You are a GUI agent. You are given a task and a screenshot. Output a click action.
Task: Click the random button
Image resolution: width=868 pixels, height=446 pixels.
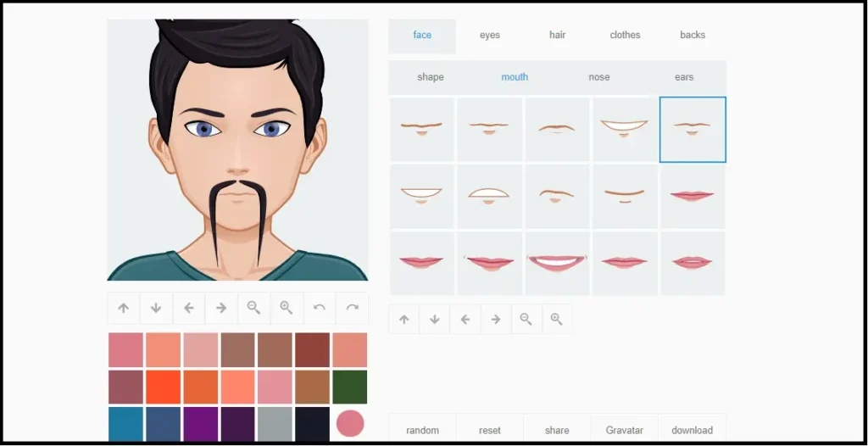pos(422,430)
